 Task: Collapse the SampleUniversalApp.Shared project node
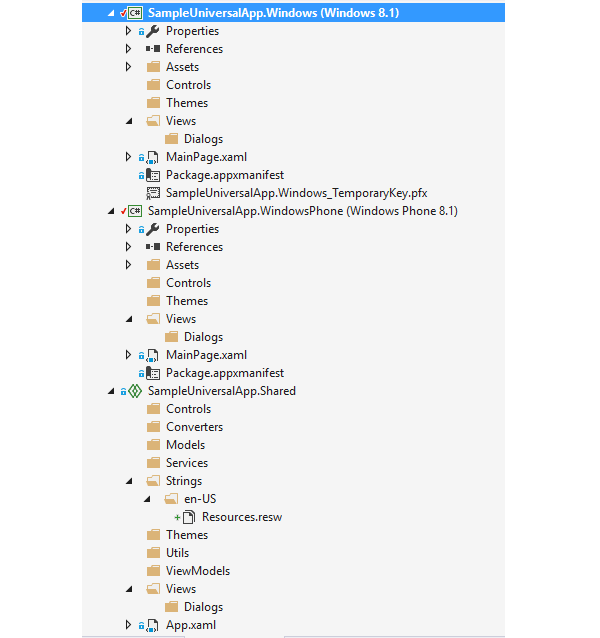tap(111, 391)
